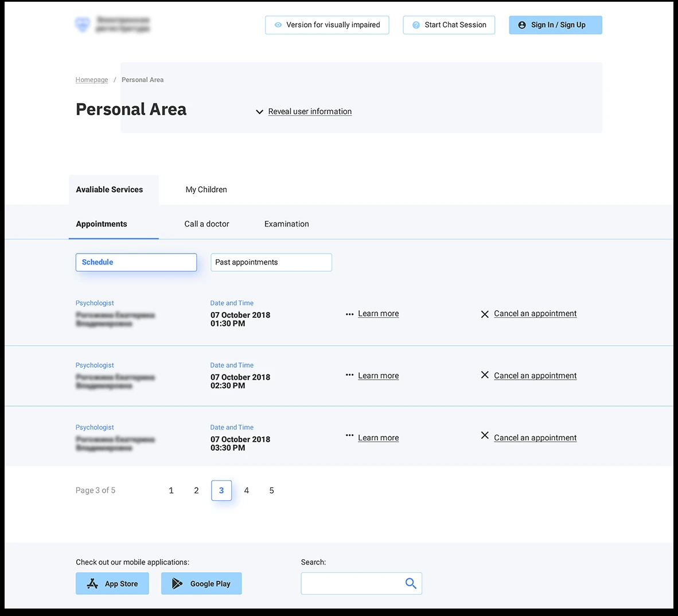Click the chevron next to Reveal user information
678x616 pixels.
pyautogui.click(x=259, y=112)
